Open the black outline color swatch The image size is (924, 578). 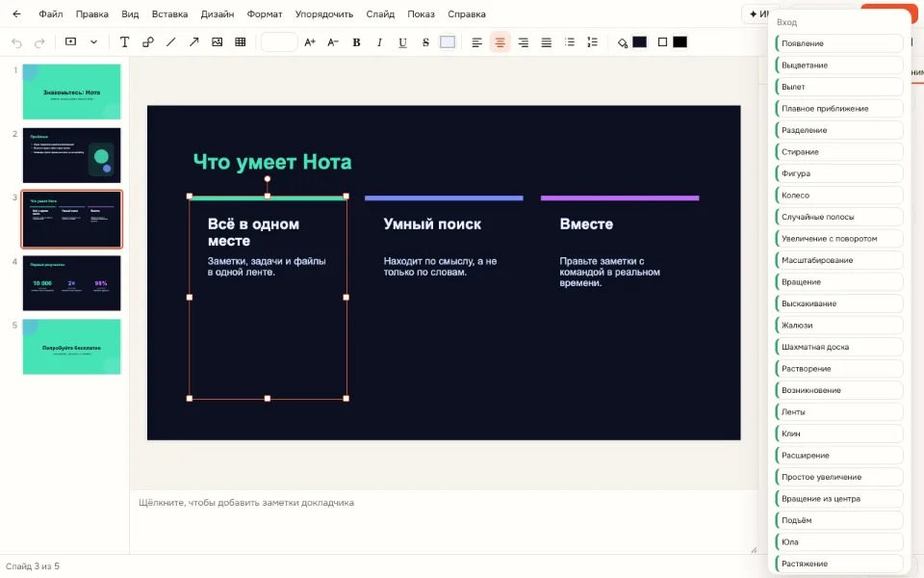[x=680, y=41]
